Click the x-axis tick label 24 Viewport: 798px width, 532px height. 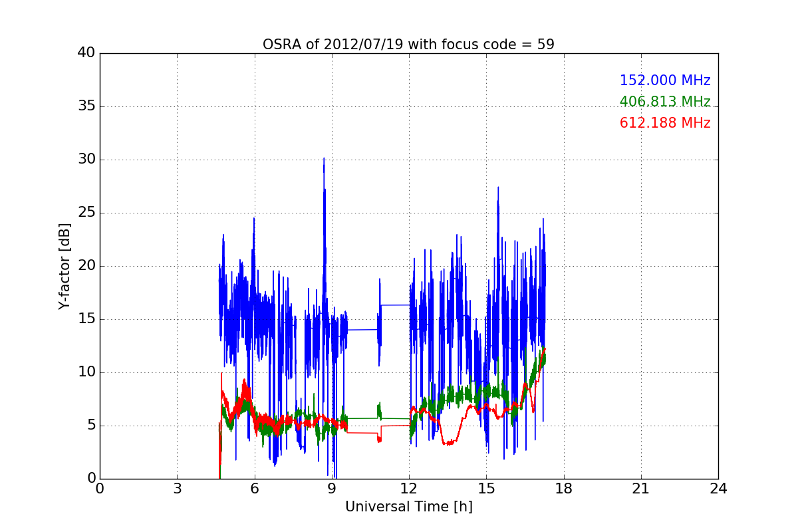[718, 488]
